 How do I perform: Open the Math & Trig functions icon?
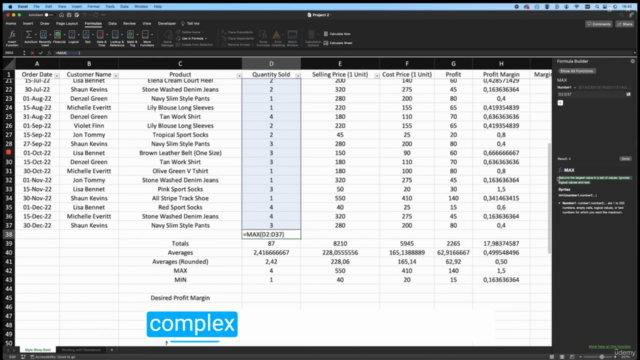tap(131, 35)
